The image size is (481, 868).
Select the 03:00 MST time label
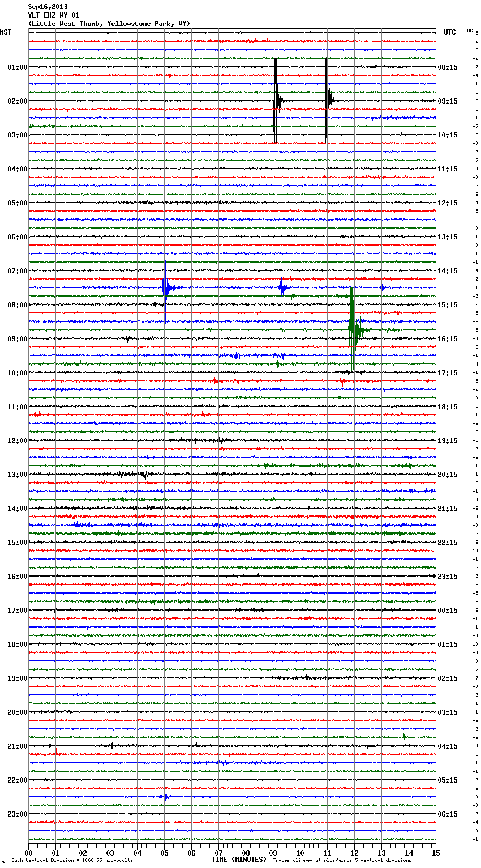click(x=18, y=135)
